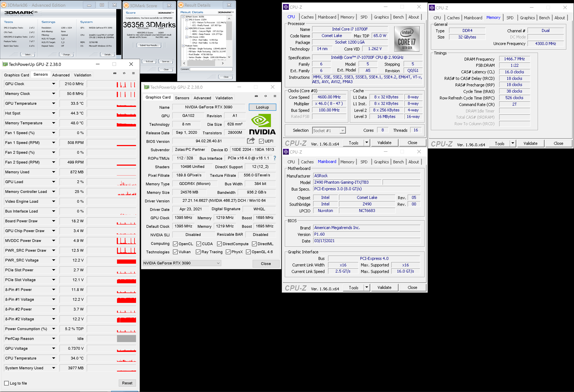Click the refresh icon in GPU-Z Graphics Card window
Viewport: 574px width, 392px height.
pos(266,96)
